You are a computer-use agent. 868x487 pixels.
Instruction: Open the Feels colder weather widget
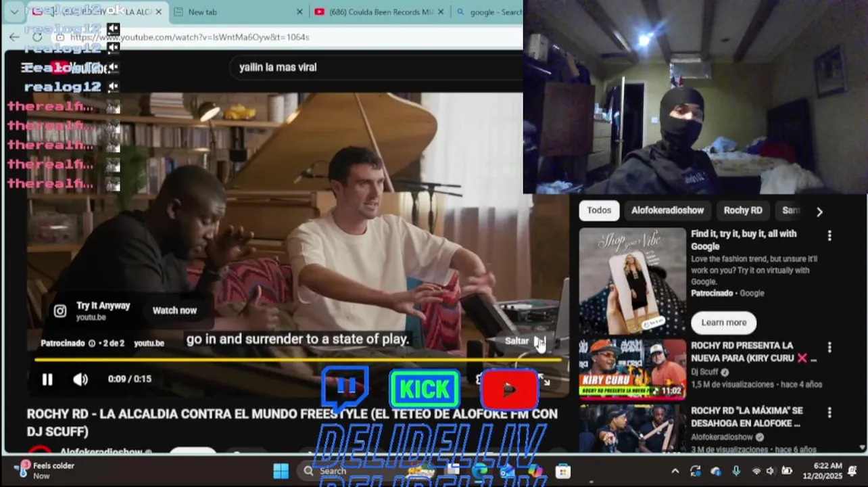(45, 470)
